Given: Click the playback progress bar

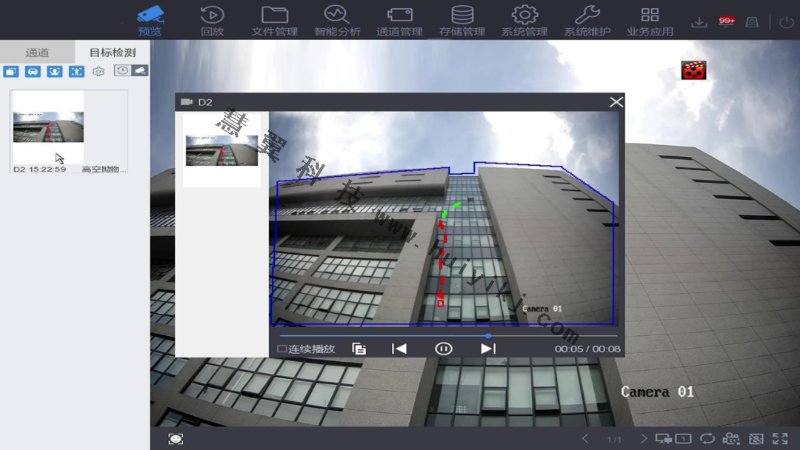Looking at the screenshot, I should 445,335.
